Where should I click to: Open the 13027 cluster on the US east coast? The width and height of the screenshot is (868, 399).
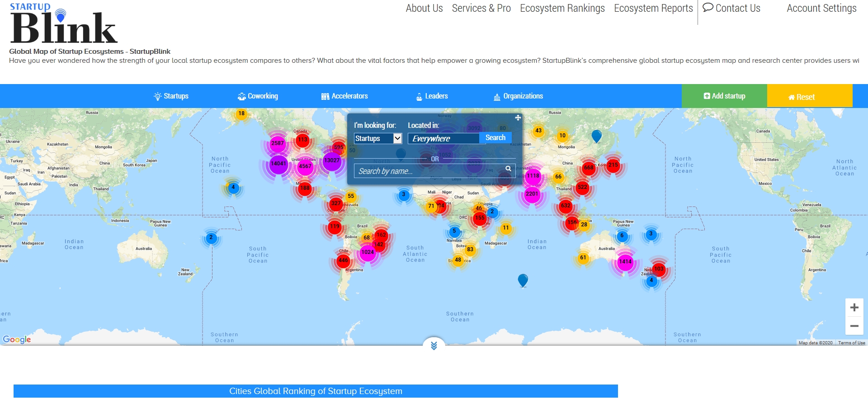[332, 160]
